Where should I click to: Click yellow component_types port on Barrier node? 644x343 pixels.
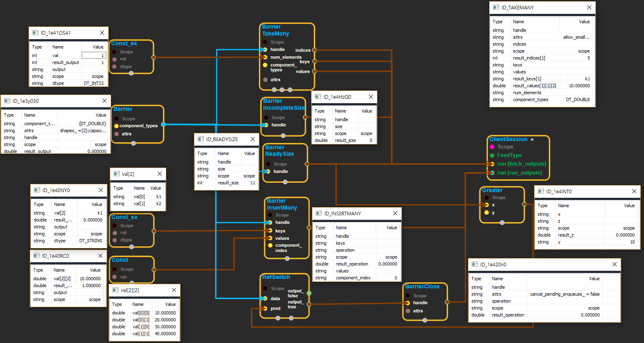tap(116, 126)
